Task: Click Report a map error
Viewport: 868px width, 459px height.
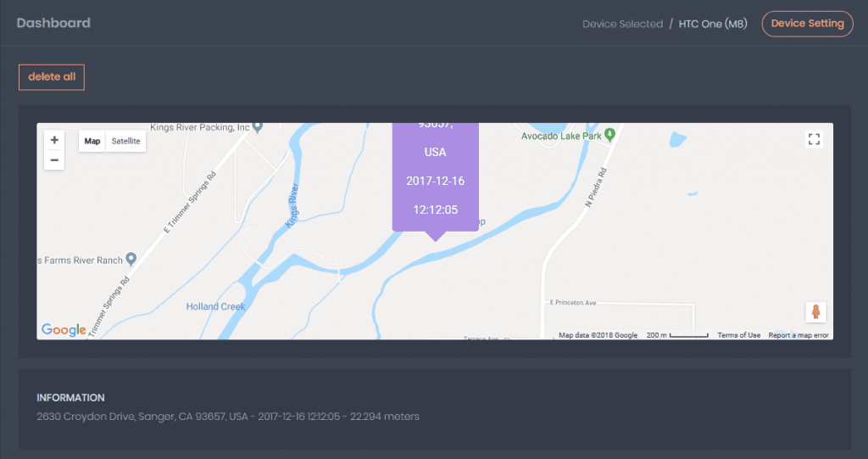Action: [x=798, y=335]
